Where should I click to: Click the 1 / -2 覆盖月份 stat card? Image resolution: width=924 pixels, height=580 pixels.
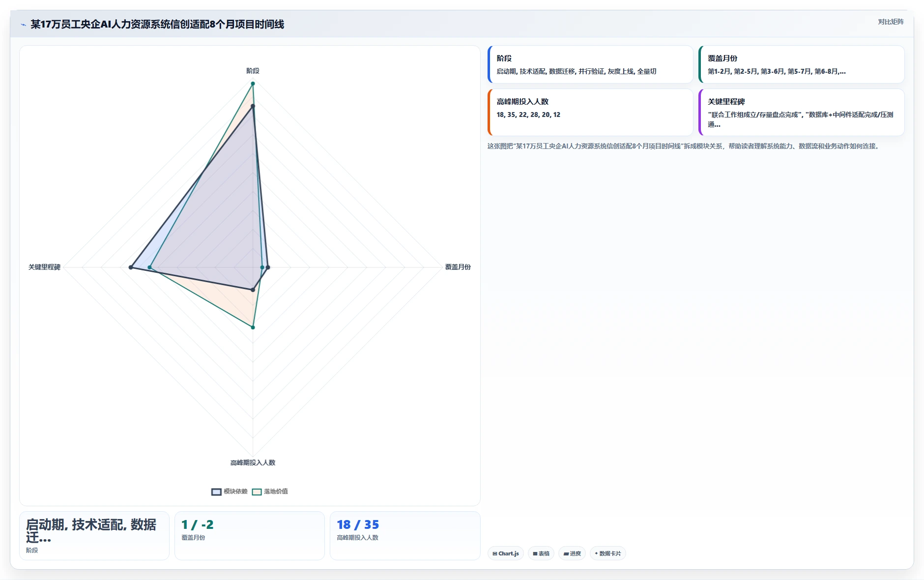[250, 536]
